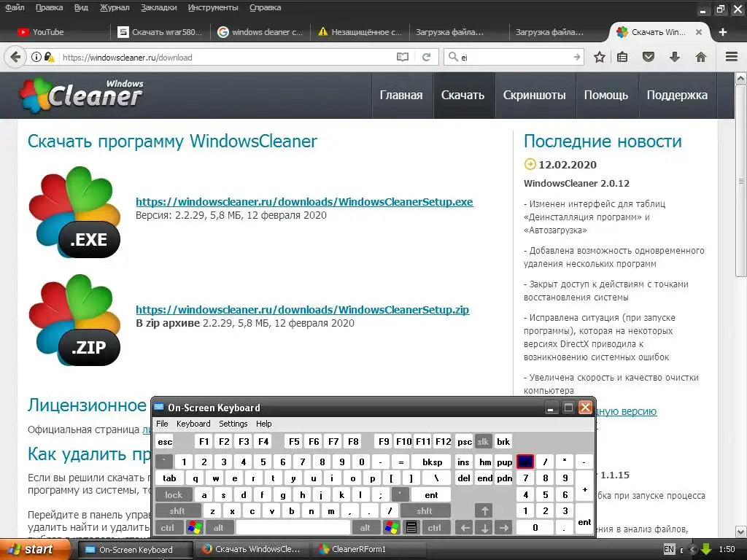The width and height of the screenshot is (747, 560).
Task: Open site information icon in address bar
Action: click(x=36, y=57)
